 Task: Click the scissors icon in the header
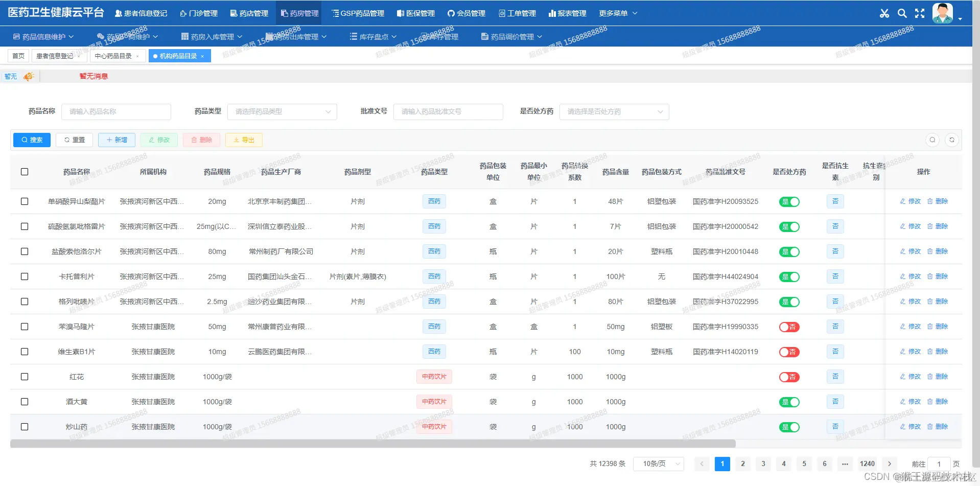[x=884, y=13]
